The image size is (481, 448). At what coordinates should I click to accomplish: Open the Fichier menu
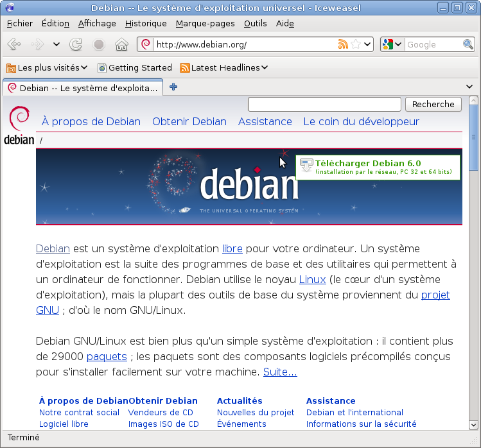coord(20,23)
